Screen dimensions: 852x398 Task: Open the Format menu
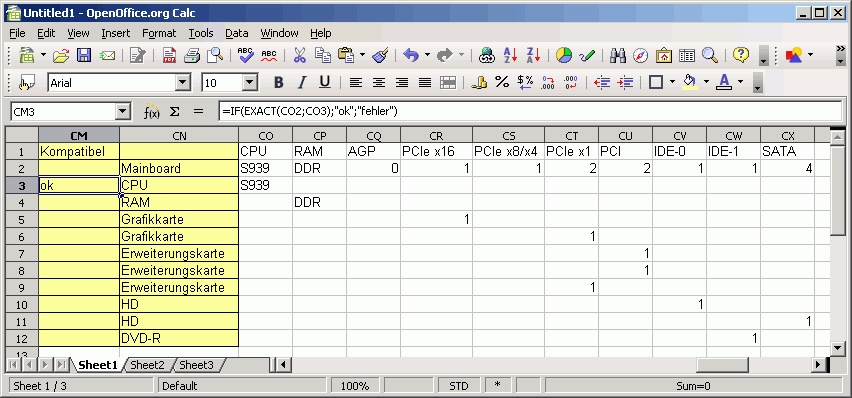159,33
